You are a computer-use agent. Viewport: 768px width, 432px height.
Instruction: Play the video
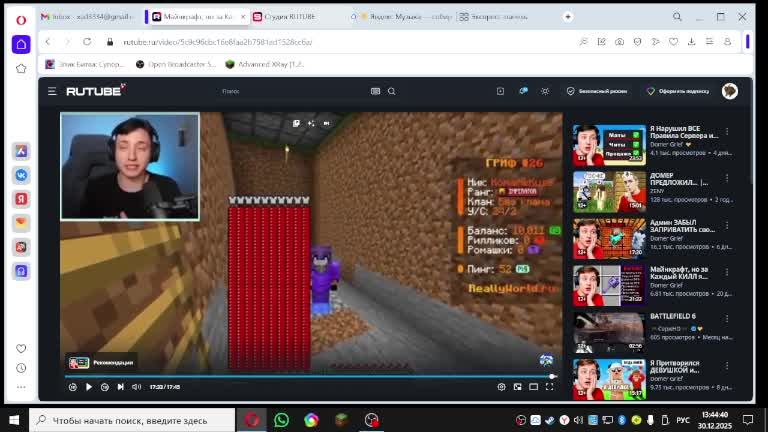click(89, 387)
